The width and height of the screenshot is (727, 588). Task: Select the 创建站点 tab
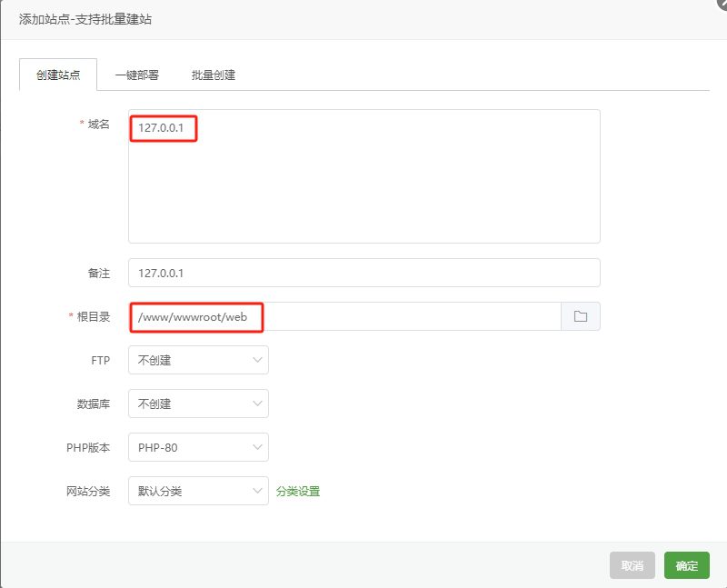click(x=57, y=75)
